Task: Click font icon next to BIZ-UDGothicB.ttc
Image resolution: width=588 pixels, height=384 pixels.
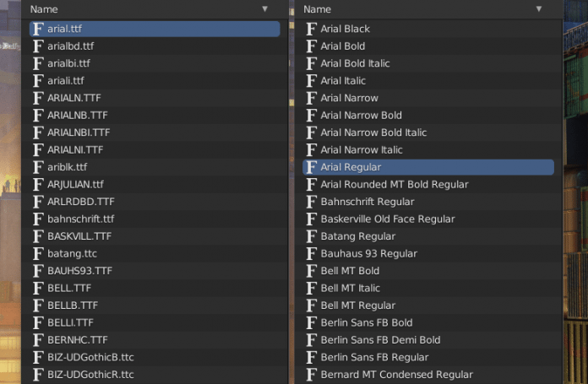Action: tap(38, 357)
